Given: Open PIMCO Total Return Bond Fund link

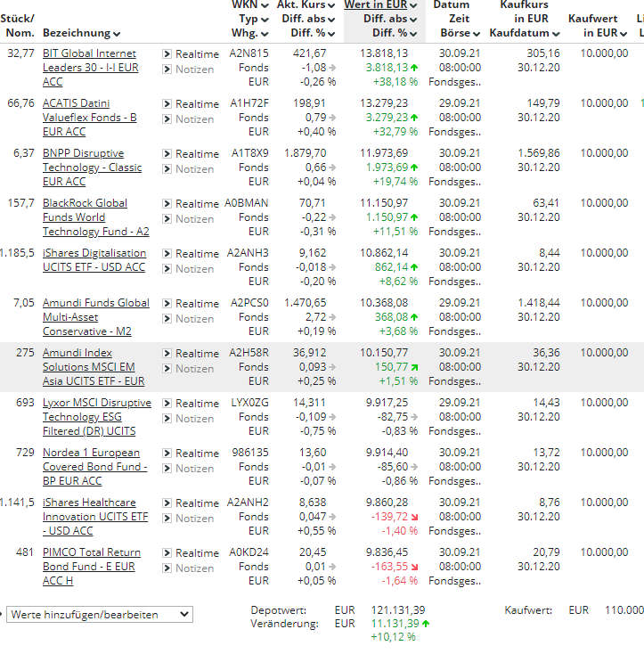Looking at the screenshot, I should pyautogui.click(x=92, y=567).
